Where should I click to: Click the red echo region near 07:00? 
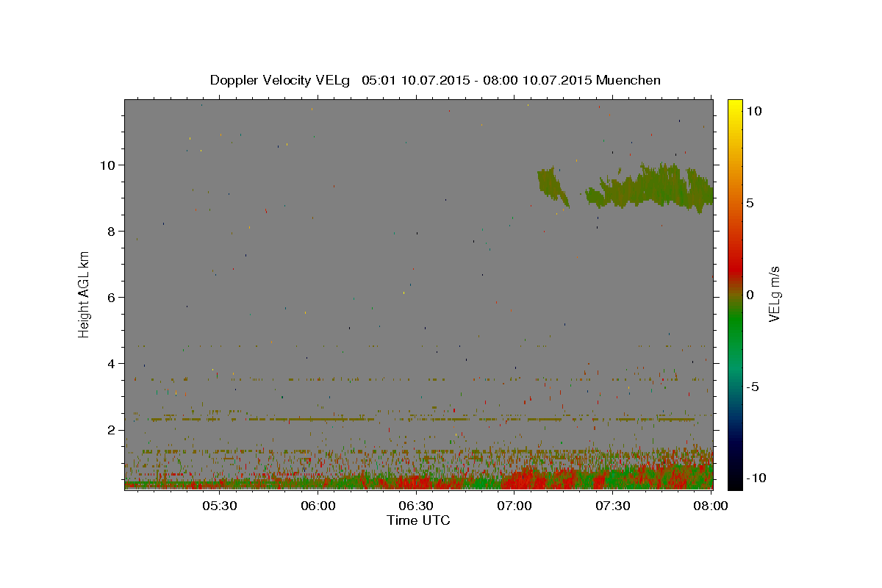click(529, 478)
